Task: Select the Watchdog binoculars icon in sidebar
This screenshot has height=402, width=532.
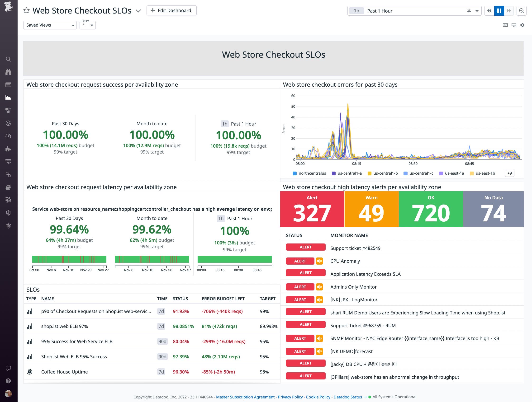Action: click(8, 72)
